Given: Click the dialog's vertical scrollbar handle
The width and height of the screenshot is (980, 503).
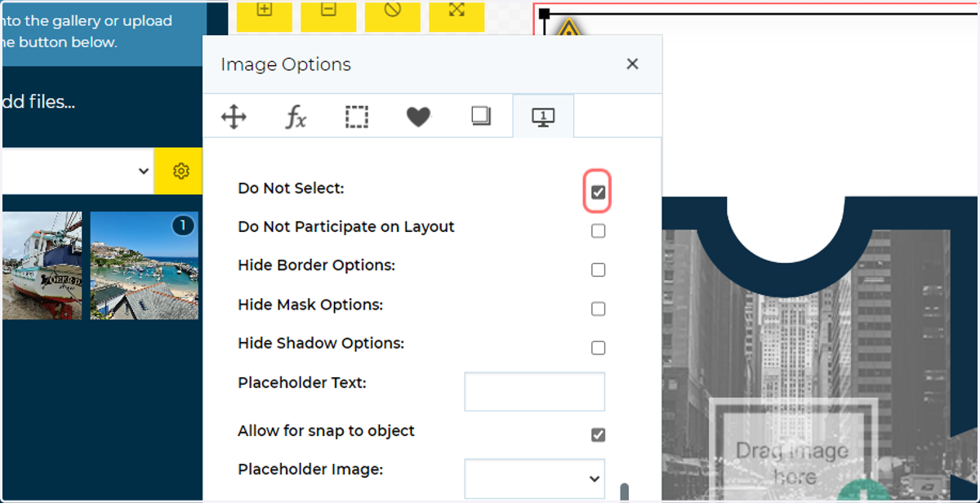Looking at the screenshot, I should [x=625, y=492].
